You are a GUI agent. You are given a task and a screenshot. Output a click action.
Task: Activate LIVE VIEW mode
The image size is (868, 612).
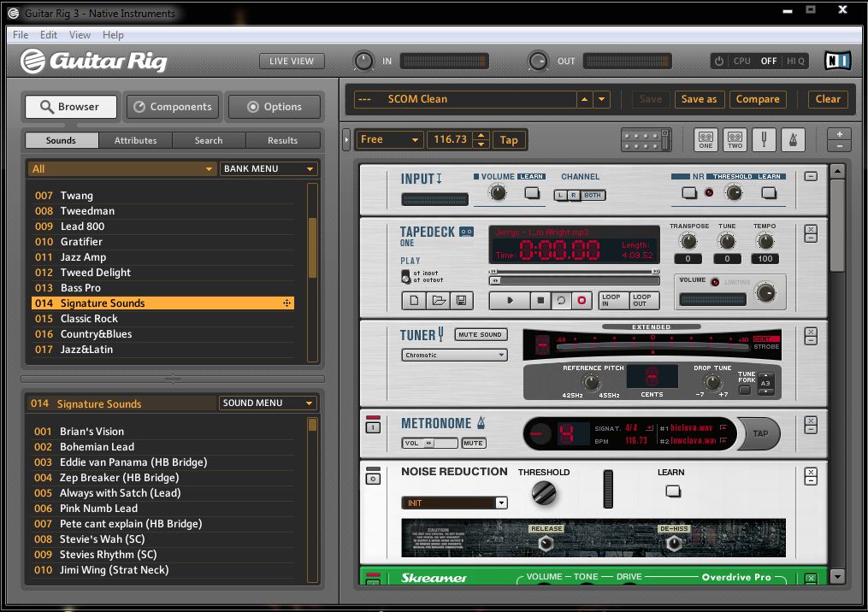(x=290, y=61)
